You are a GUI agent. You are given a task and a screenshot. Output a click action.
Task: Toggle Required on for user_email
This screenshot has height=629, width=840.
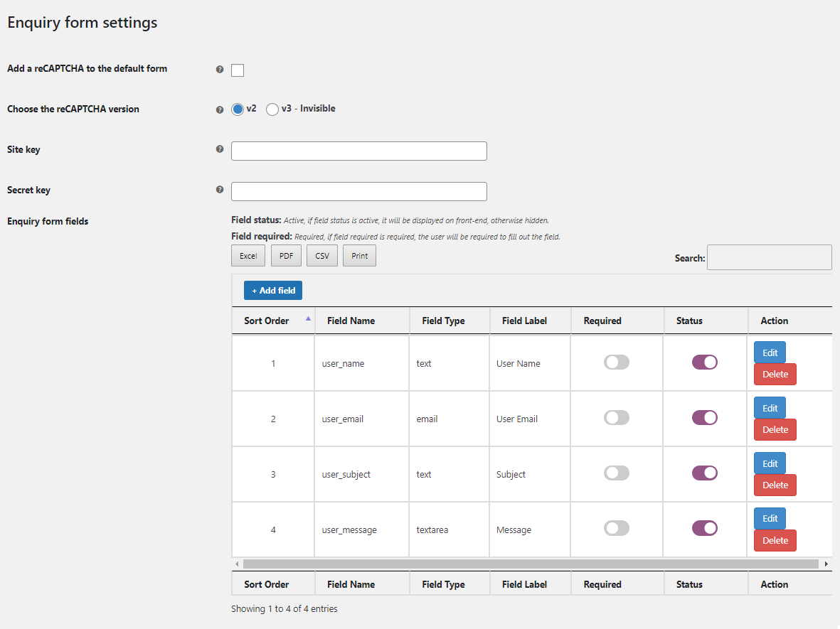(616, 417)
